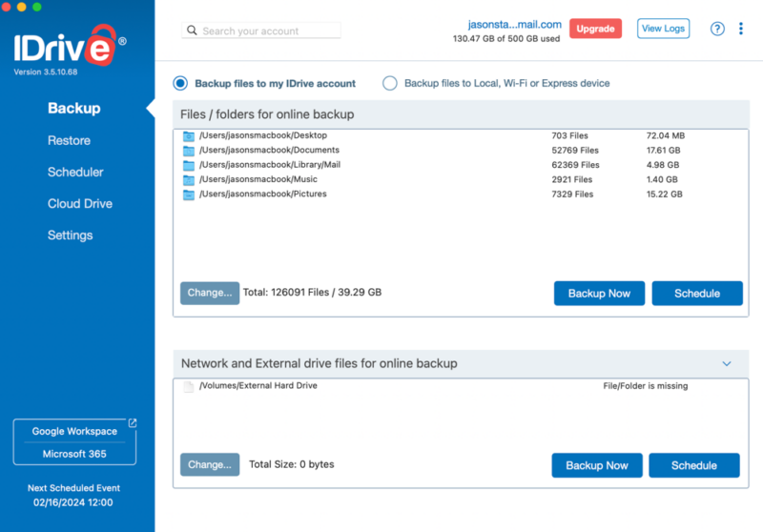Click Change for online backup files
This screenshot has height=532, width=763.
coord(210,293)
